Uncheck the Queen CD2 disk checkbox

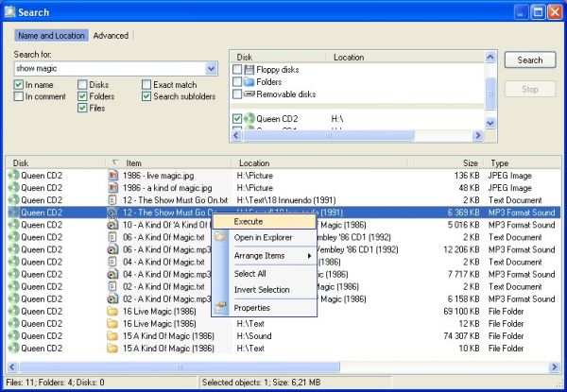237,118
